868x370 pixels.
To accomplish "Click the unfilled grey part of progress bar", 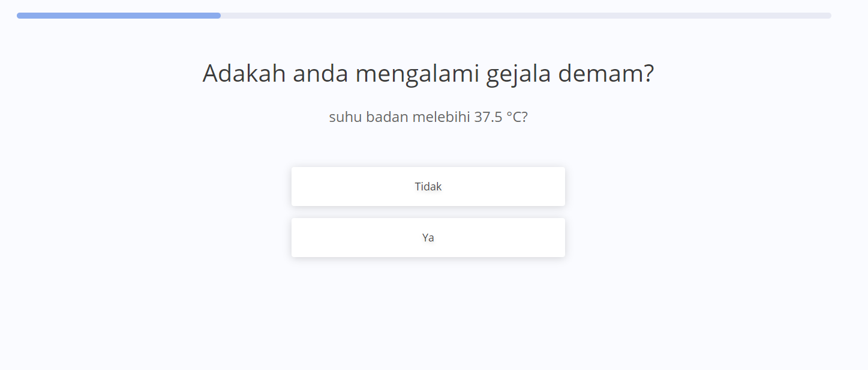I will click(525, 16).
